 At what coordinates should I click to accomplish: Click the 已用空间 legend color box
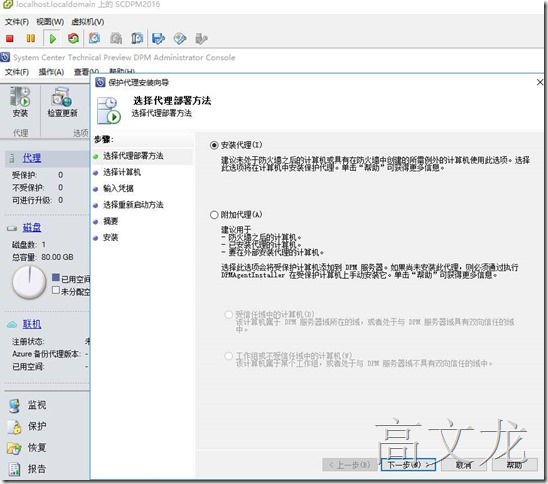click(56, 277)
